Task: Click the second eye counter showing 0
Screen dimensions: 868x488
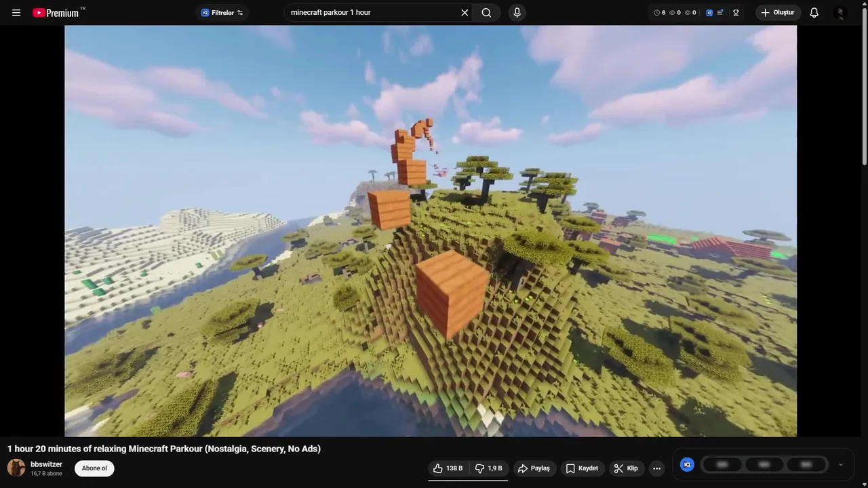Action: pyautogui.click(x=690, y=13)
